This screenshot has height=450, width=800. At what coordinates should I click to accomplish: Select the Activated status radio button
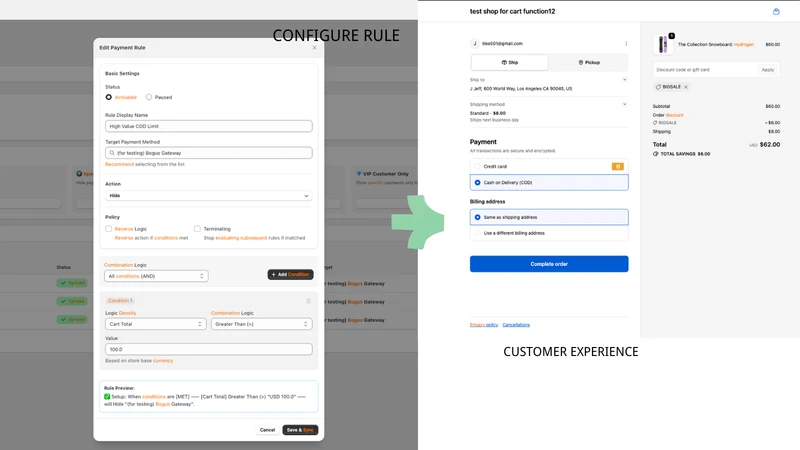click(109, 97)
